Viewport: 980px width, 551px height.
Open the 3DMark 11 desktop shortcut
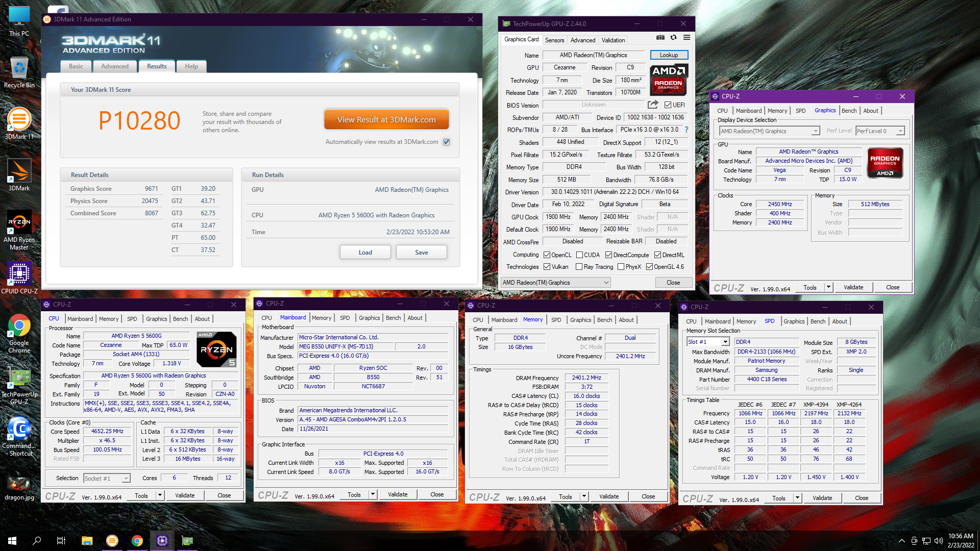(19, 123)
